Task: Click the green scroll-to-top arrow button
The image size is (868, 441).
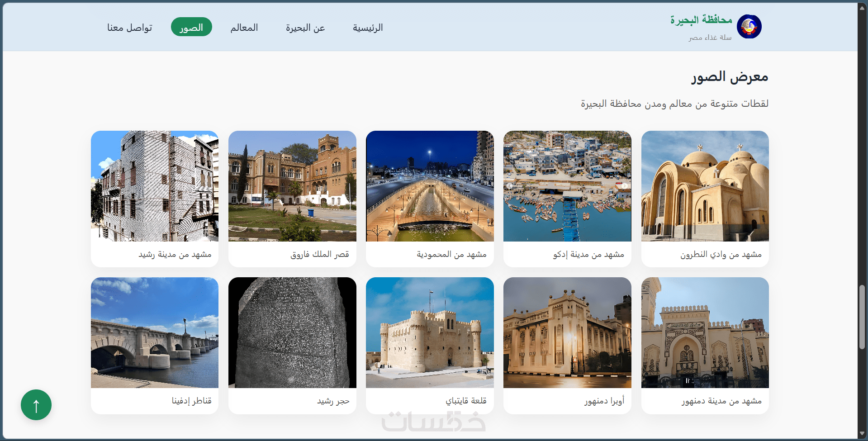Action: click(x=36, y=405)
